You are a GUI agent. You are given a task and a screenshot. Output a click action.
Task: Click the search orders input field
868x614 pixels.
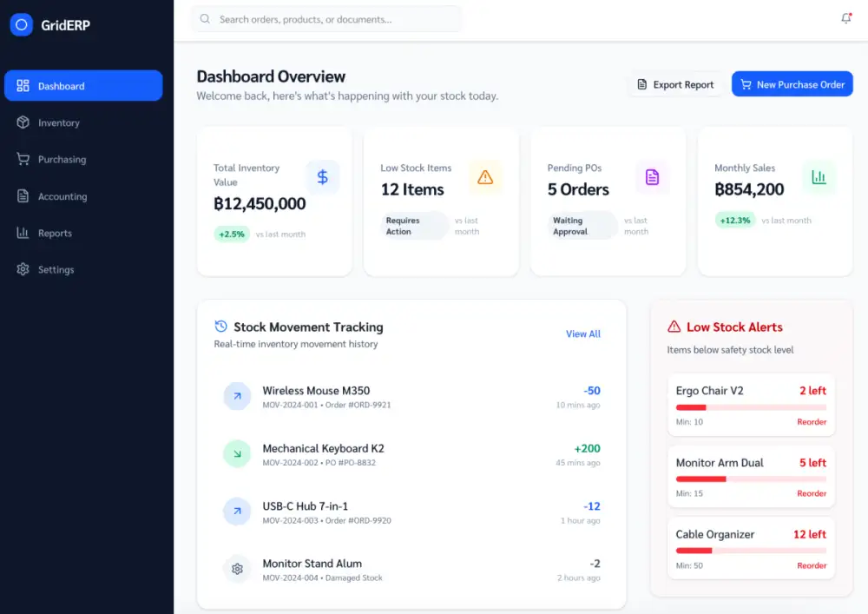[325, 18]
